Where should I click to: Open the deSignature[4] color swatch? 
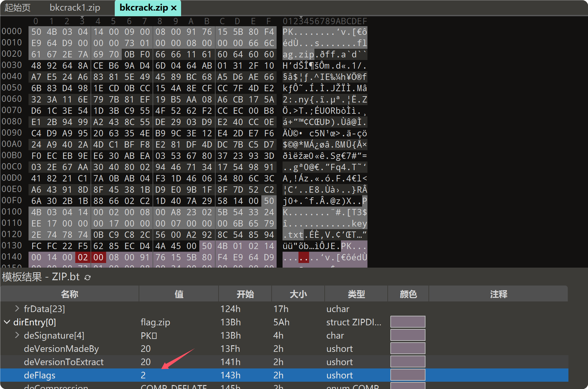408,335
